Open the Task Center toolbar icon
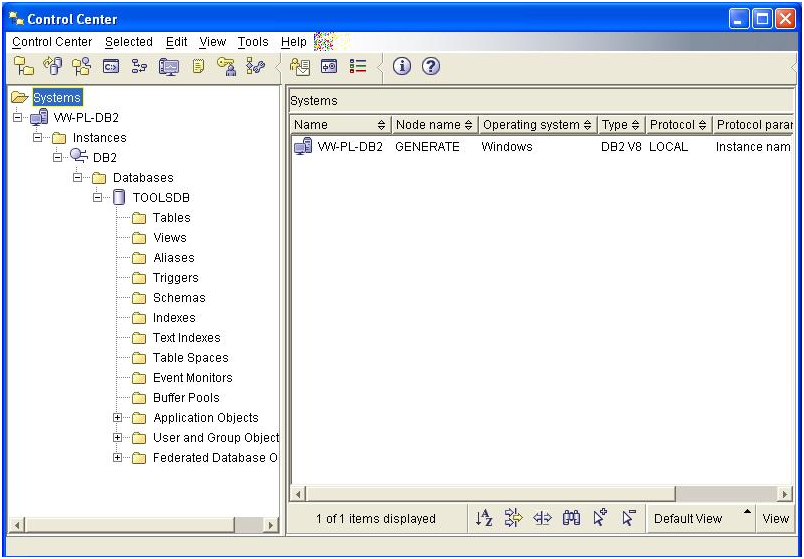Image resolution: width=804 pixels, height=559 pixels. (x=139, y=66)
